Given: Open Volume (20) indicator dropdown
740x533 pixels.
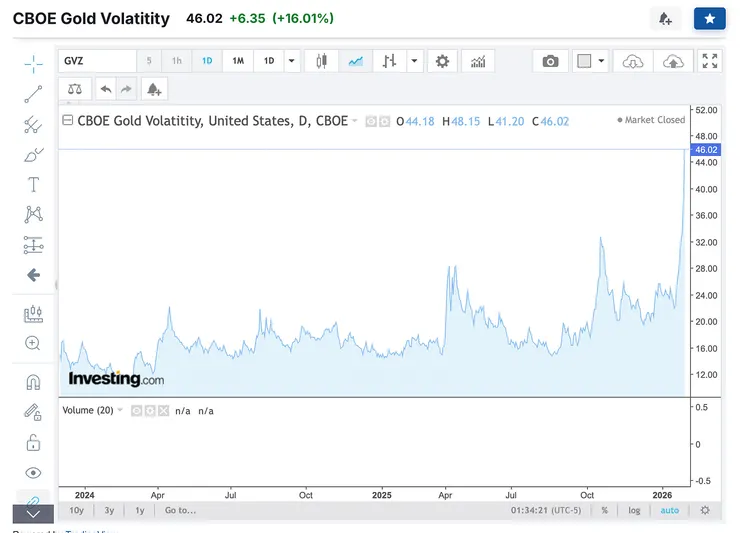Looking at the screenshot, I should point(120,410).
